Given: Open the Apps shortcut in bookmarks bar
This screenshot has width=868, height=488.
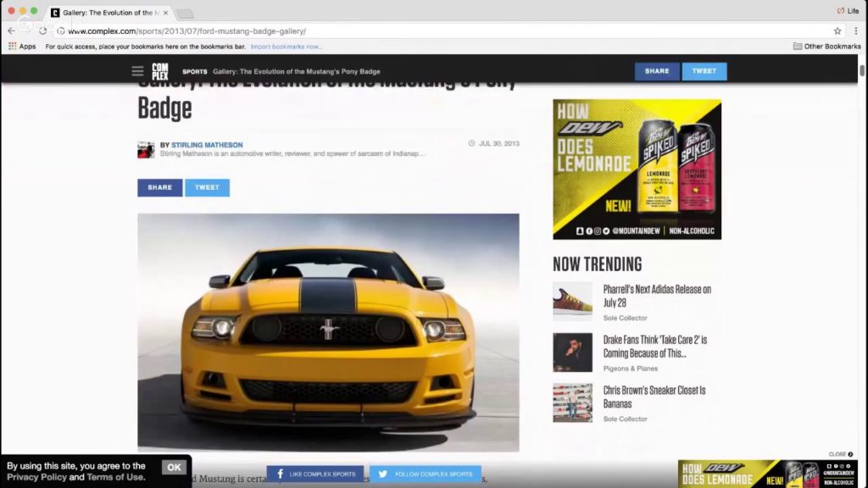Looking at the screenshot, I should click(22, 47).
